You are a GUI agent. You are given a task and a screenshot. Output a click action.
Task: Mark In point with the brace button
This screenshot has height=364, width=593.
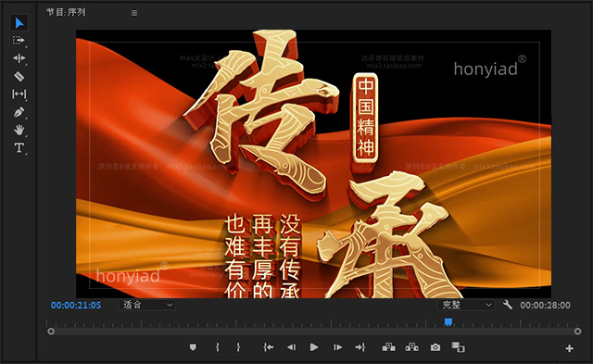[218, 347]
